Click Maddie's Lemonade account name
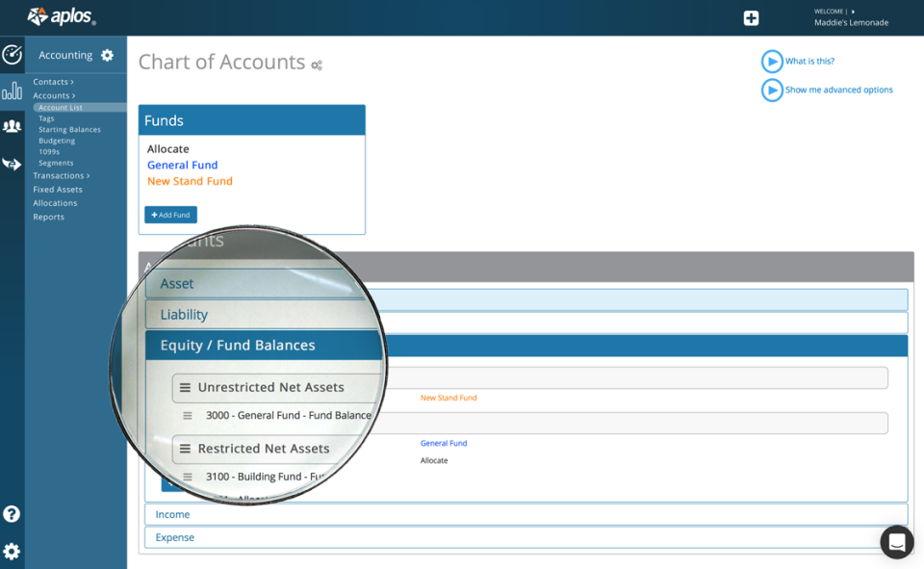 click(851, 23)
